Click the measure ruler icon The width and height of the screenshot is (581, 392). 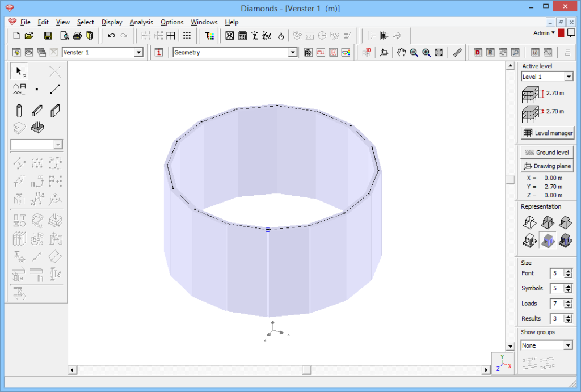[458, 53]
